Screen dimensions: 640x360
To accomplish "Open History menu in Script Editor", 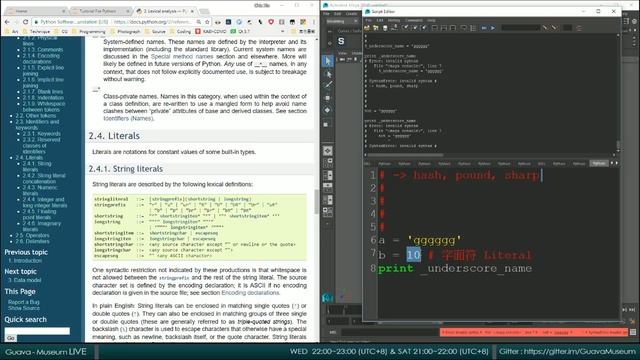I will point(394,20).
